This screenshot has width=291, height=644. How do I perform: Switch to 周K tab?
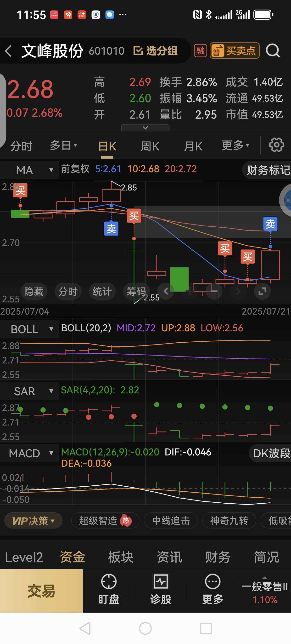point(150,146)
